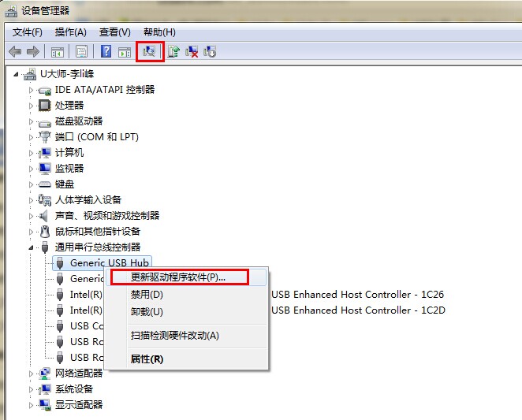Expand the 处理器 node arrow
The image size is (522, 420).
(x=31, y=106)
